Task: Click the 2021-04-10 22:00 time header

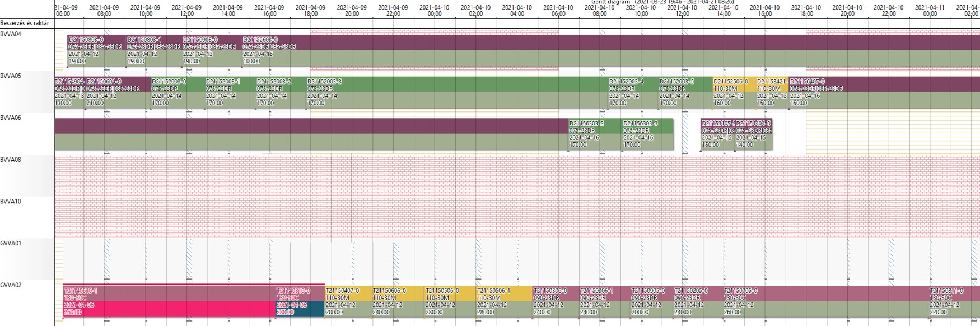Action: click(889, 11)
